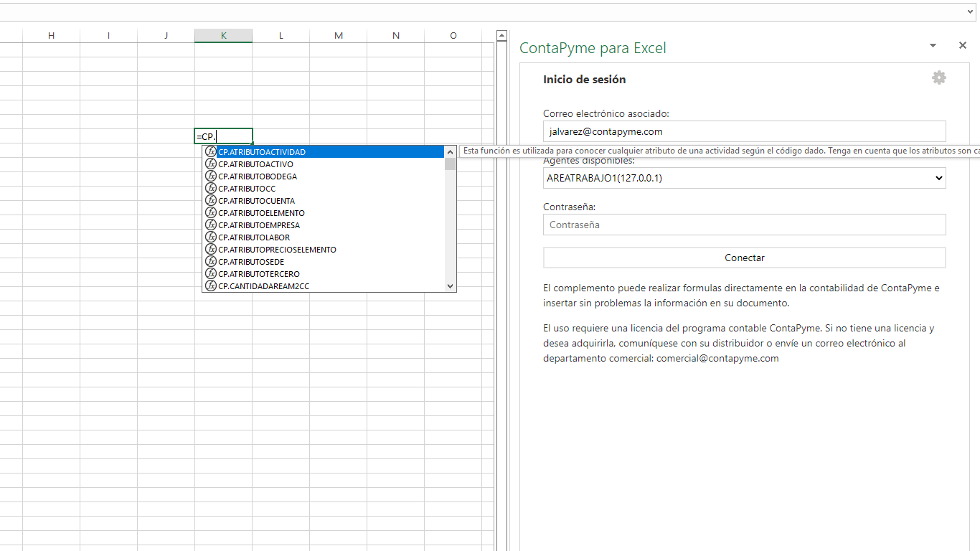
Task: Click the function icon beside CP.ATRIBUTOCC
Action: tap(211, 189)
